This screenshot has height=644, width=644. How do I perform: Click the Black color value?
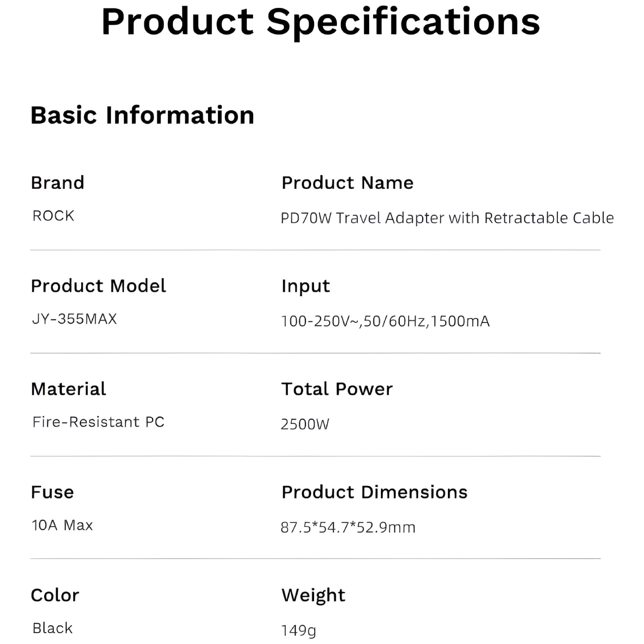pyautogui.click(x=53, y=628)
